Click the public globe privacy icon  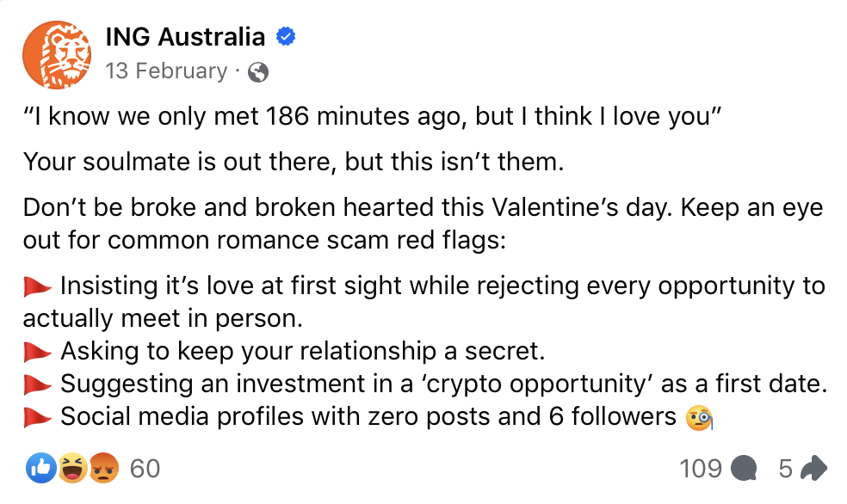pos(257,73)
